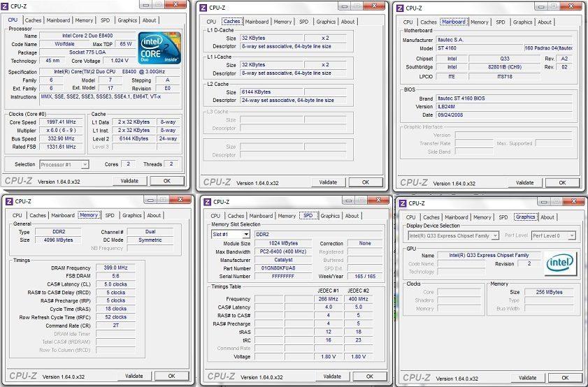Click CPU-Z title bar icon in Caches window
This screenshot has width=588, height=387.
(x=203, y=8)
